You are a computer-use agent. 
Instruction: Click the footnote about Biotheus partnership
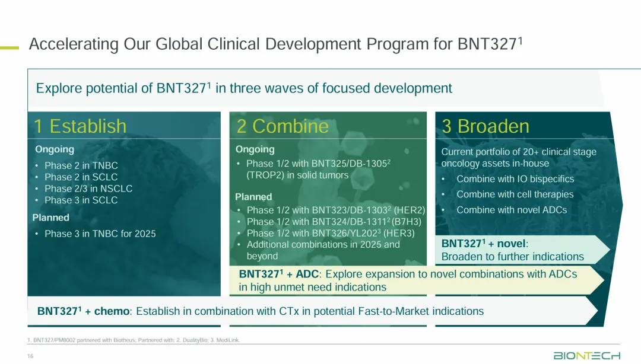(134, 340)
